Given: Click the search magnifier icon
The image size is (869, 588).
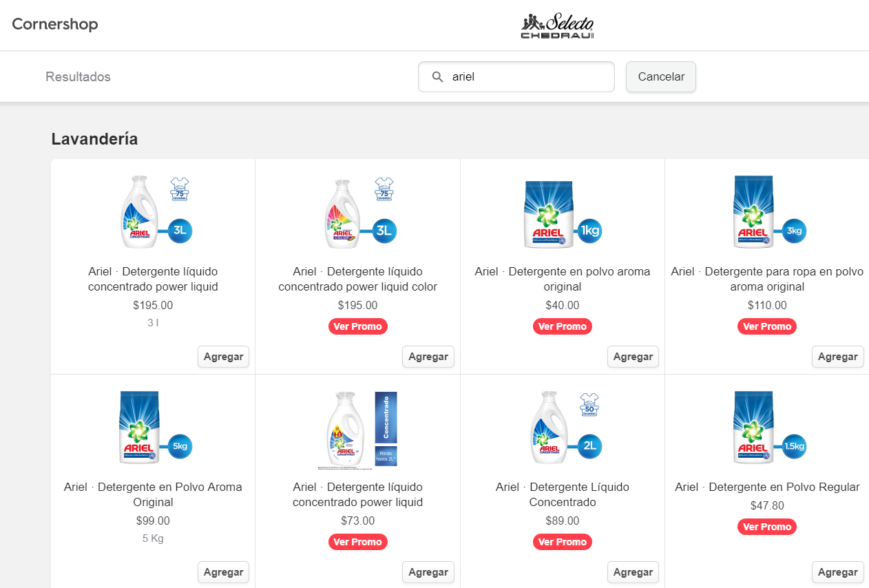Looking at the screenshot, I should 437,77.
